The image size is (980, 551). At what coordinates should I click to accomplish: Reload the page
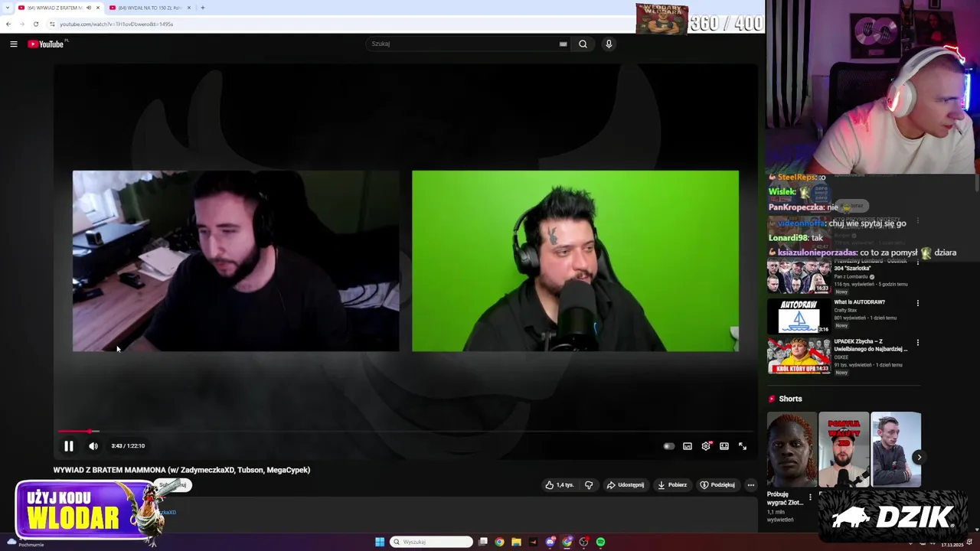click(x=35, y=24)
